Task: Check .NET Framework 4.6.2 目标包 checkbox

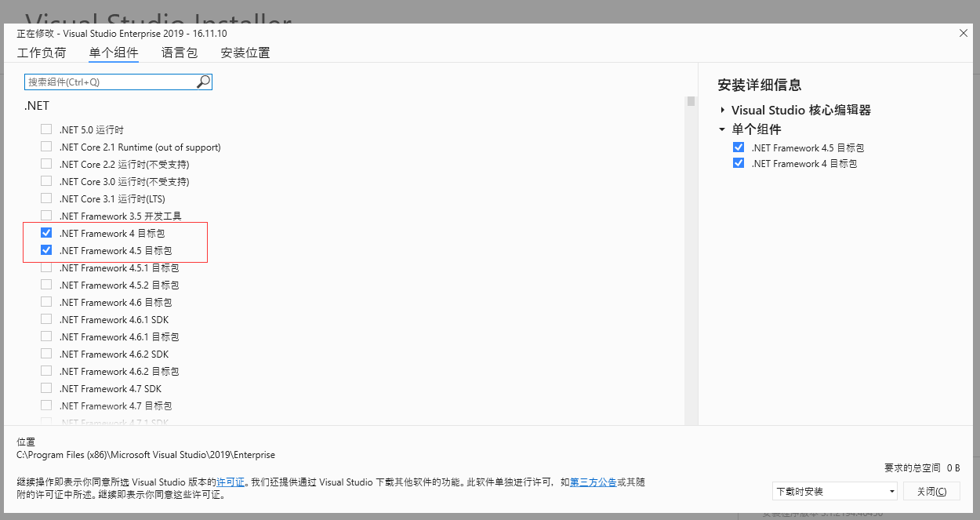Action: click(46, 371)
